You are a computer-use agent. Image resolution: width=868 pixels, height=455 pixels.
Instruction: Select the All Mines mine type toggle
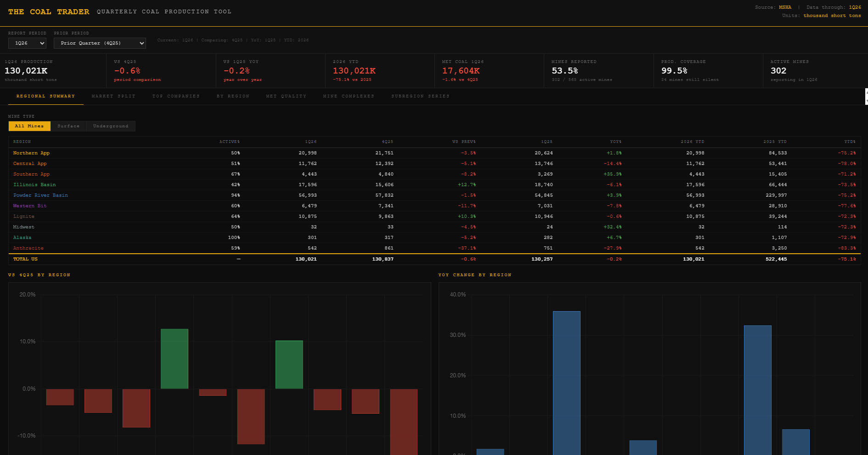[29, 126]
